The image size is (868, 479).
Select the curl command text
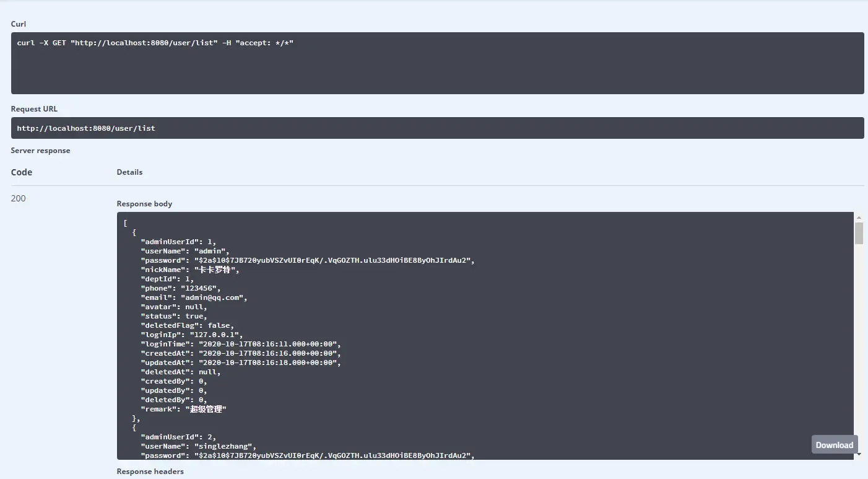coord(156,43)
